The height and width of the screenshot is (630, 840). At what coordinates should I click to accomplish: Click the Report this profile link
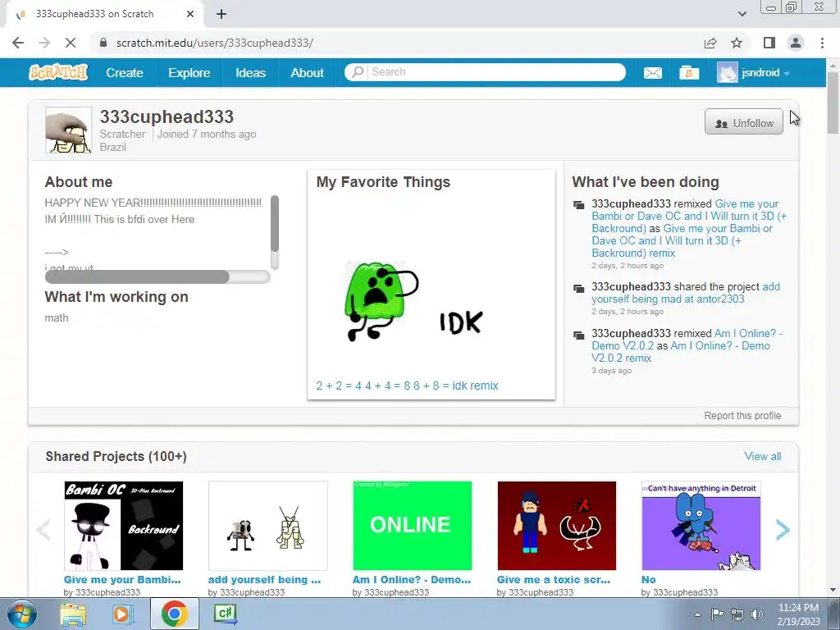[x=742, y=416]
